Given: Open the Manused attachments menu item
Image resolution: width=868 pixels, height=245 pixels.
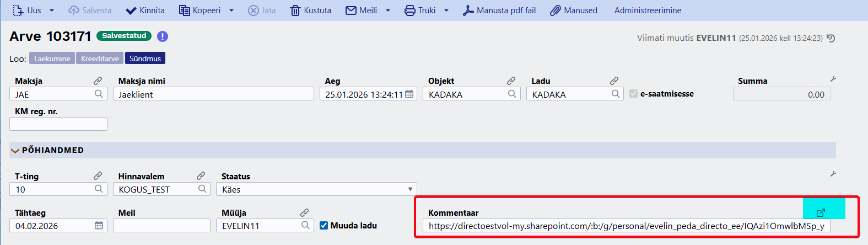Looking at the screenshot, I should [x=574, y=10].
